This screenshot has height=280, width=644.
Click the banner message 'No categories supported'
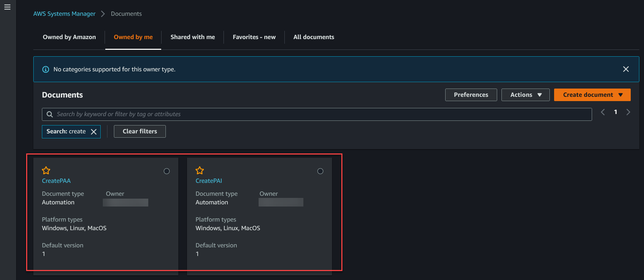tap(114, 69)
